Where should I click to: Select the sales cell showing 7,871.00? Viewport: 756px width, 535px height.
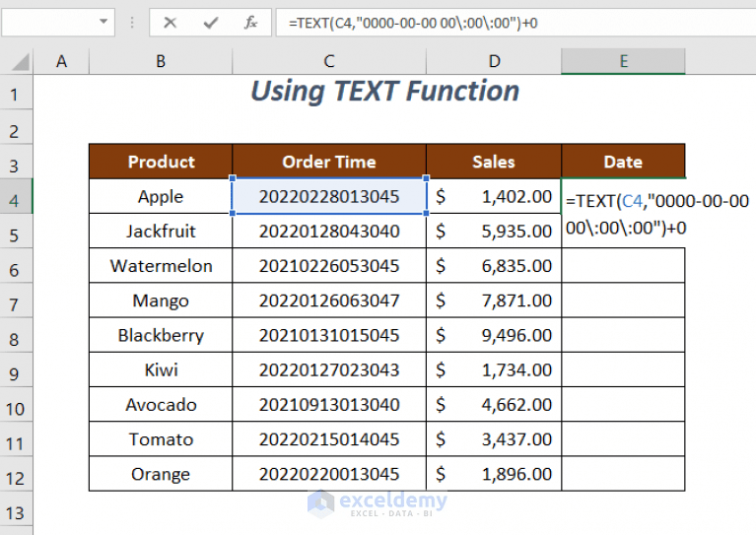click(x=494, y=301)
